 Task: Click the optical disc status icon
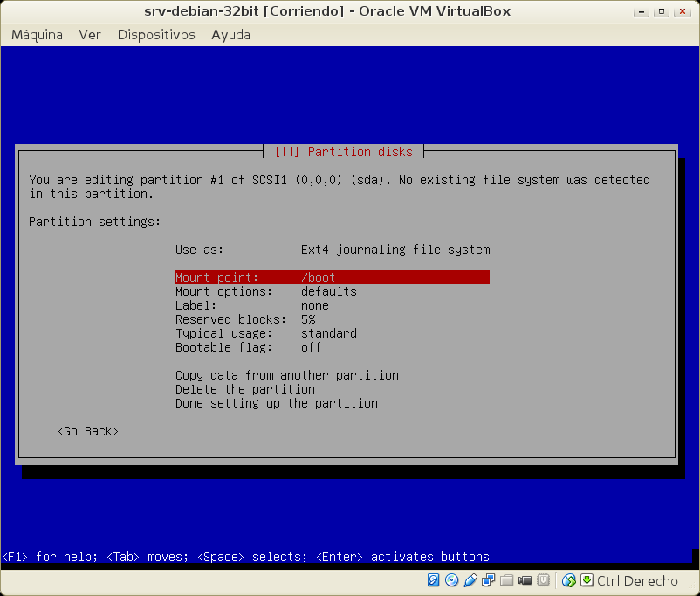click(452, 580)
